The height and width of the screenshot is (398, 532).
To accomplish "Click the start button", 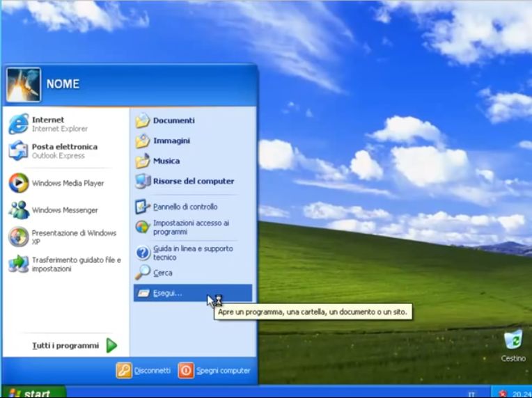I will pyautogui.click(x=33, y=392).
